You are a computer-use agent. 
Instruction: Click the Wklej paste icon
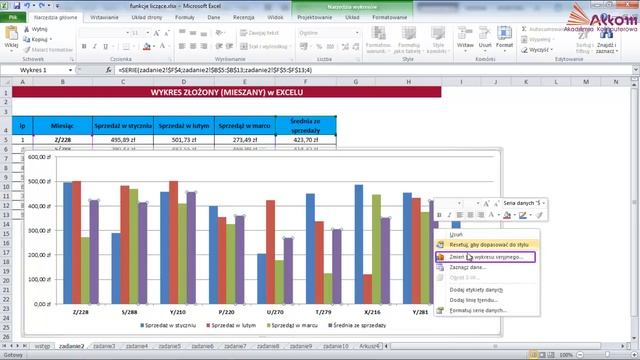[11, 33]
